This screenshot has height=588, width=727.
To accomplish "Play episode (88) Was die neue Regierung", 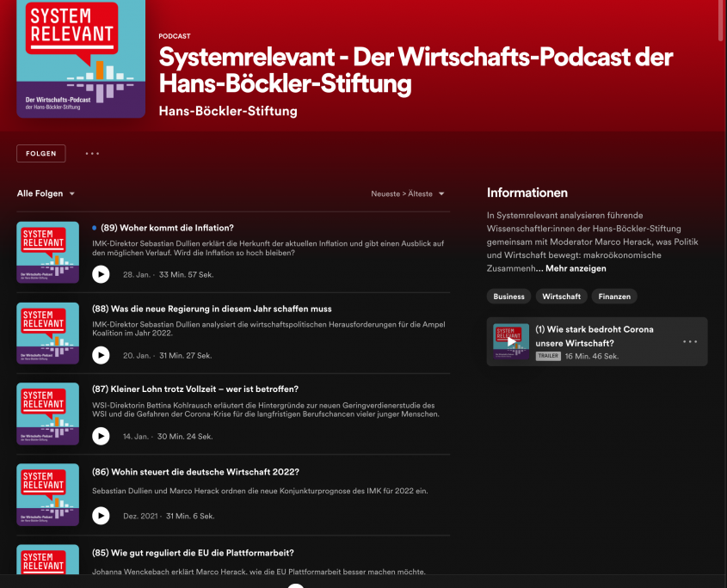I will tap(101, 355).
